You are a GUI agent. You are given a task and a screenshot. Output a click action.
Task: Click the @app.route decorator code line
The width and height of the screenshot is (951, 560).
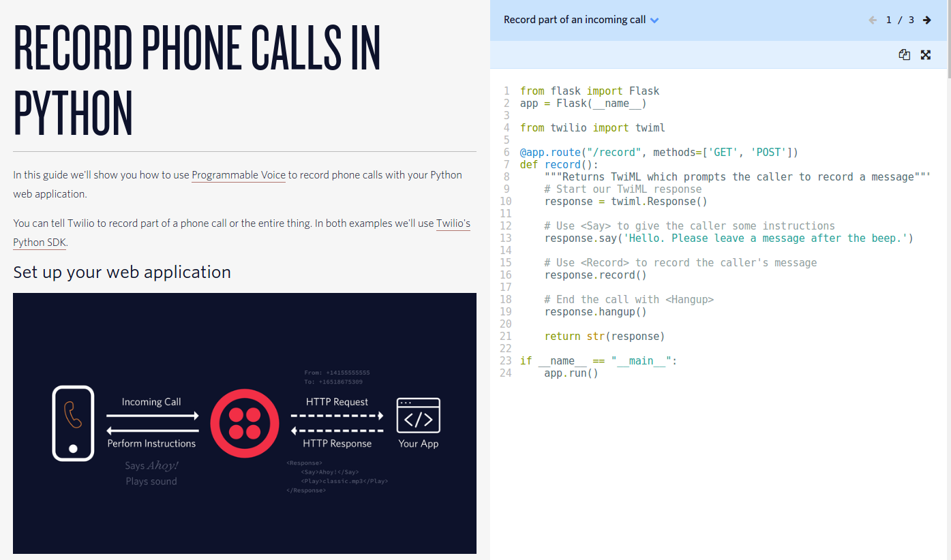point(659,153)
